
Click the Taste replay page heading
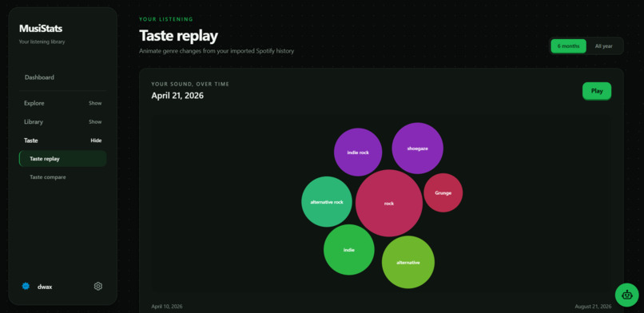(x=178, y=36)
